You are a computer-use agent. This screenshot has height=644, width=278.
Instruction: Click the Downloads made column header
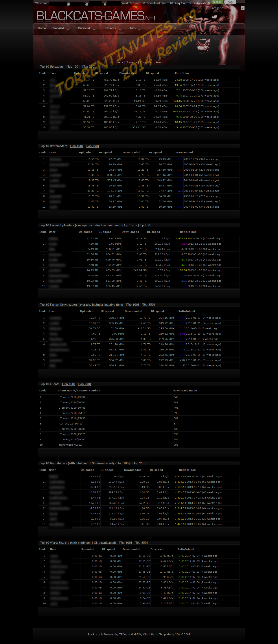pos(185,391)
